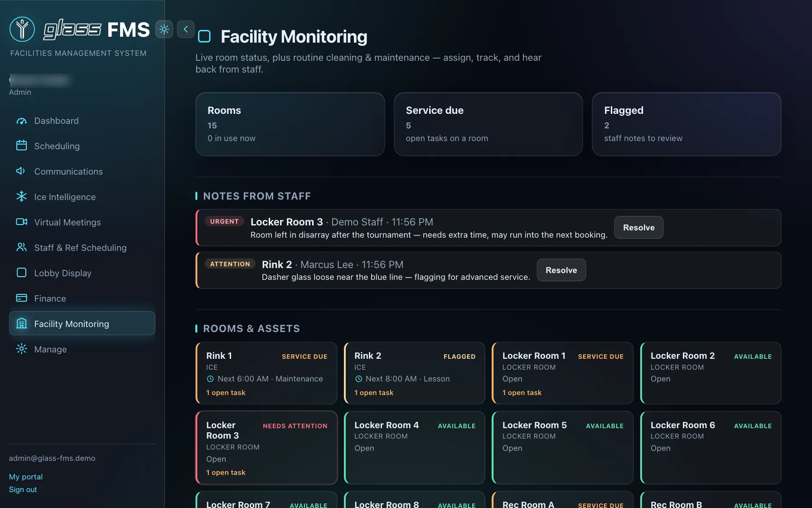
Task: Click the Sign out link
Action: pyautogui.click(x=23, y=489)
